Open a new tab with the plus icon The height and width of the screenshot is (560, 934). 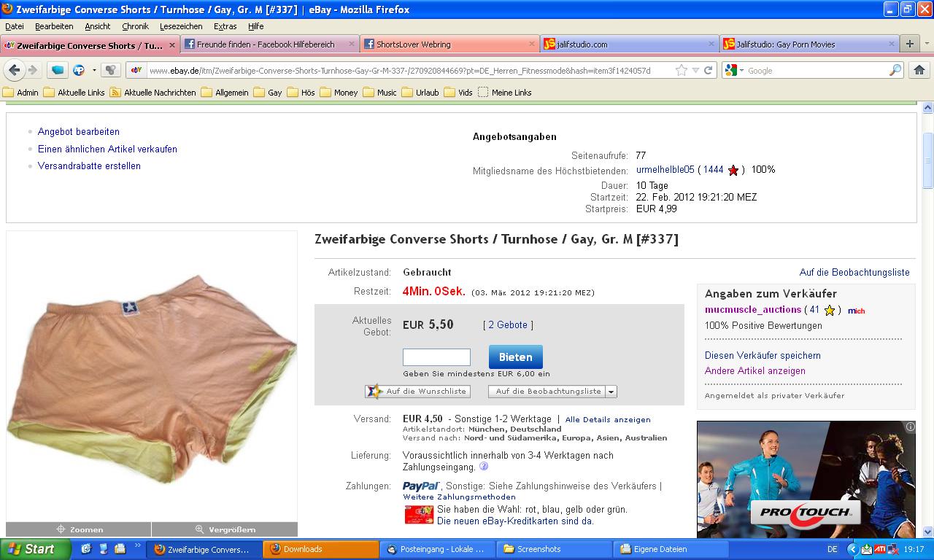coord(909,44)
